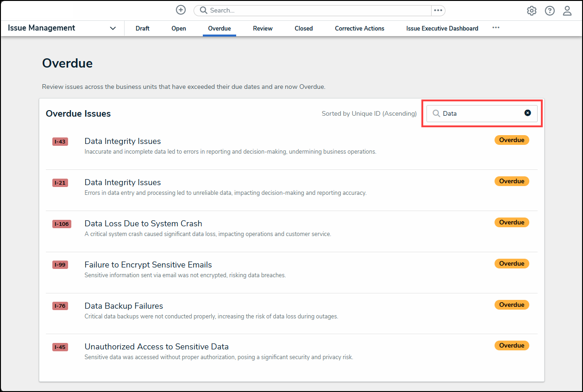The image size is (583, 392).
Task: Click the Overdue Issues filter search field
Action: pyautogui.click(x=481, y=113)
